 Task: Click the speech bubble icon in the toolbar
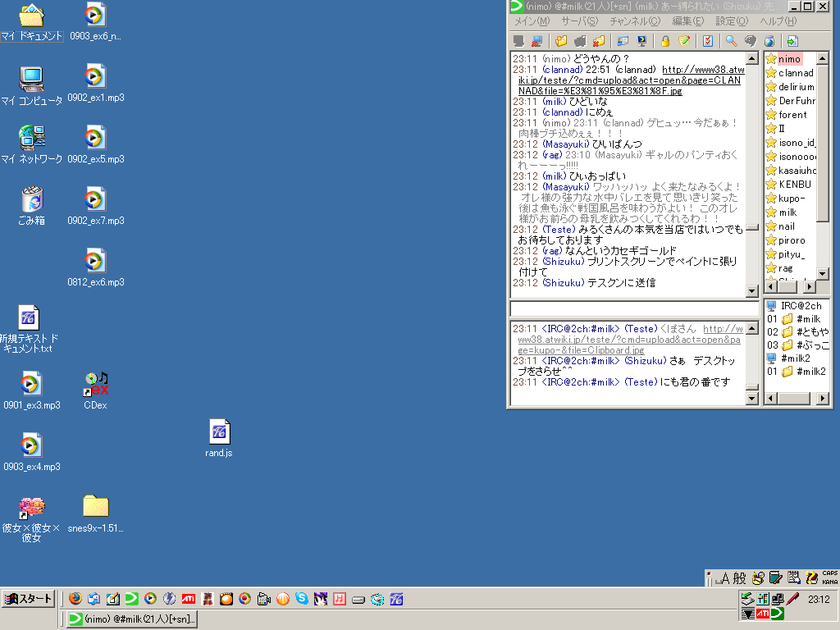(750, 41)
